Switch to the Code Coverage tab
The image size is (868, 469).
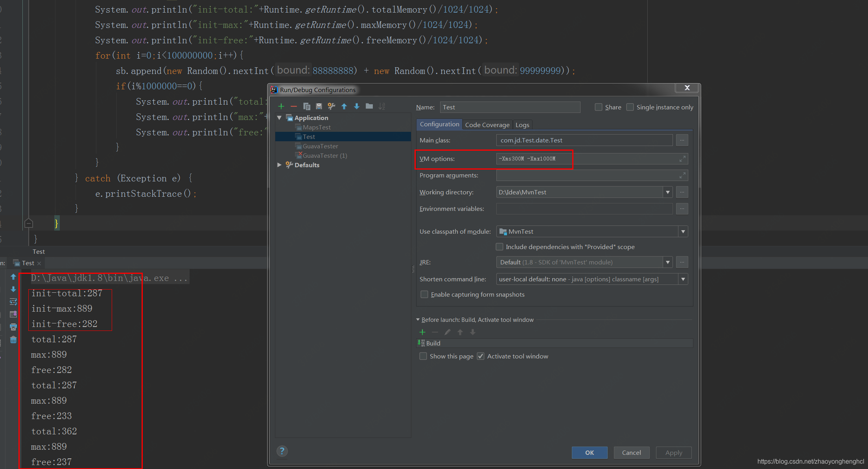point(487,125)
